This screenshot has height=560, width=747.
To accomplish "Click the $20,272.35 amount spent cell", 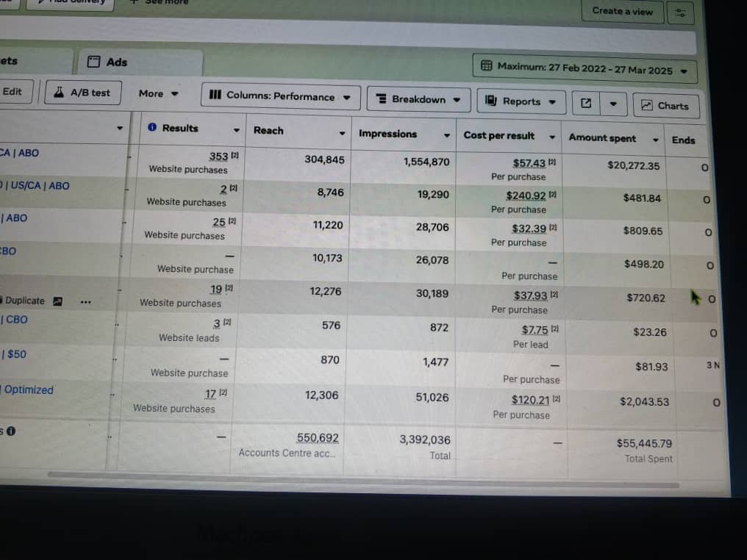I will pos(633,165).
